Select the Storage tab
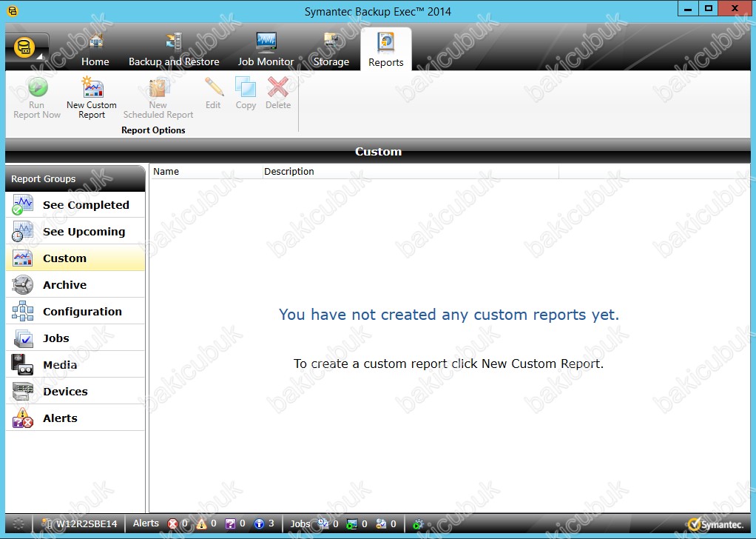Viewport: 756px width, 539px height. click(x=331, y=50)
